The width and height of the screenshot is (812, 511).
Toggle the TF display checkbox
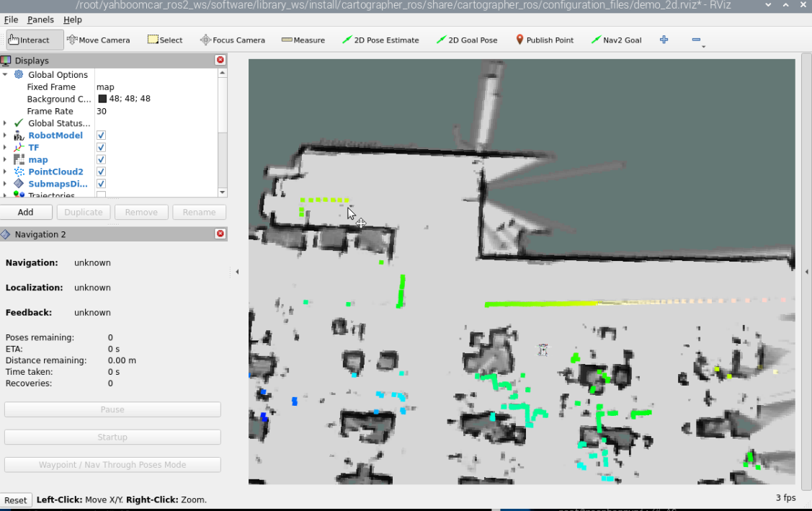pyautogui.click(x=102, y=148)
